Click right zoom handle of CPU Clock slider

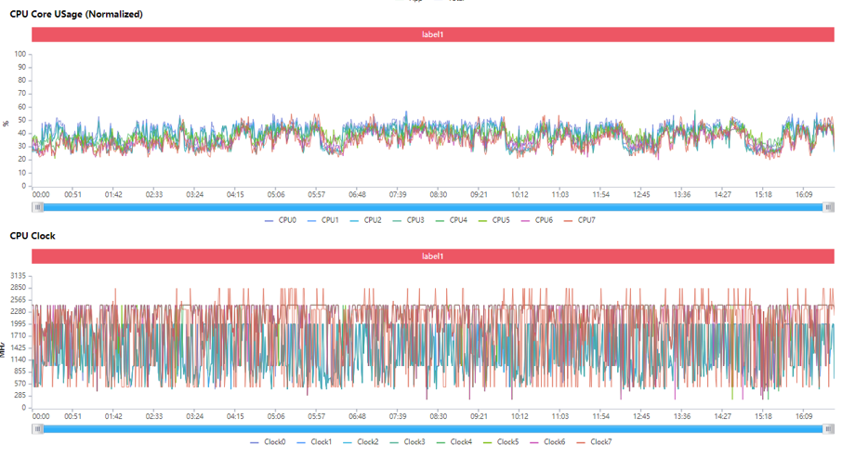[x=828, y=429]
